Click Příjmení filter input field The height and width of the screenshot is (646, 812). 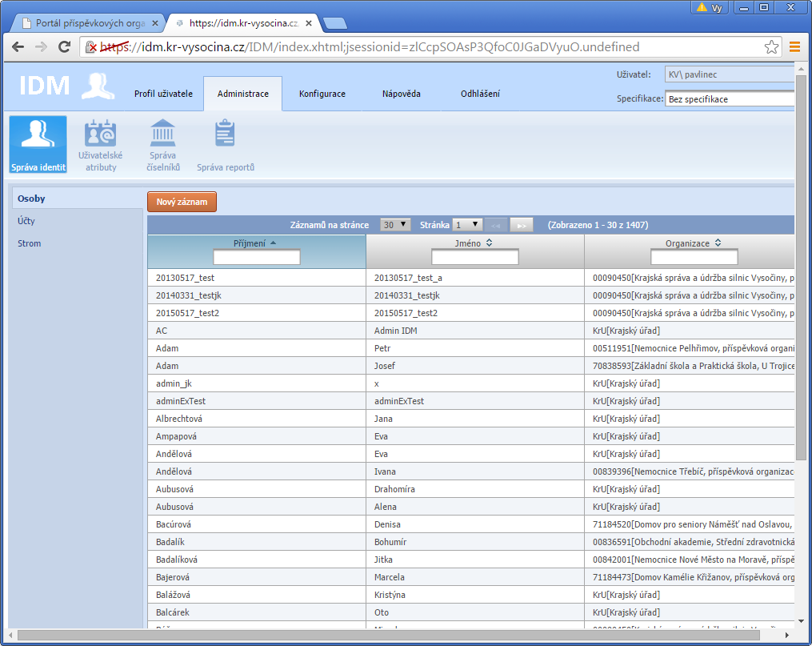(x=256, y=257)
